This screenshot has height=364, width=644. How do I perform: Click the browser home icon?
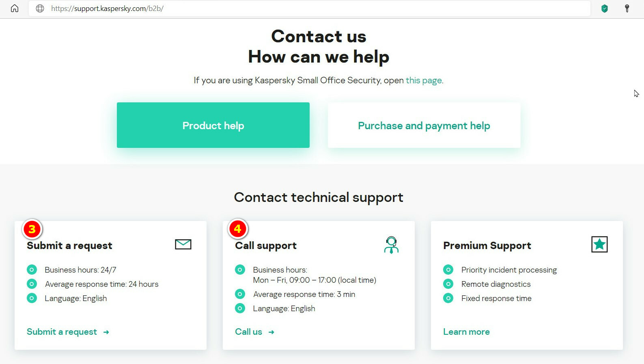point(15,9)
